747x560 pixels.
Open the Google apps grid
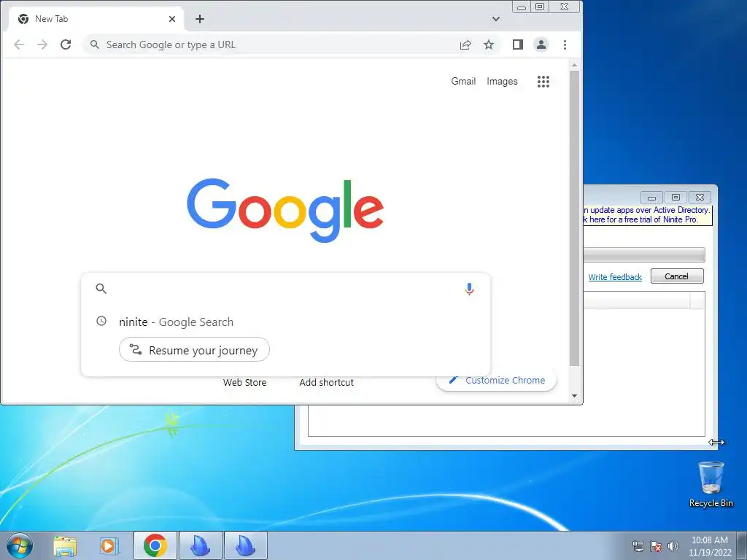click(x=543, y=82)
